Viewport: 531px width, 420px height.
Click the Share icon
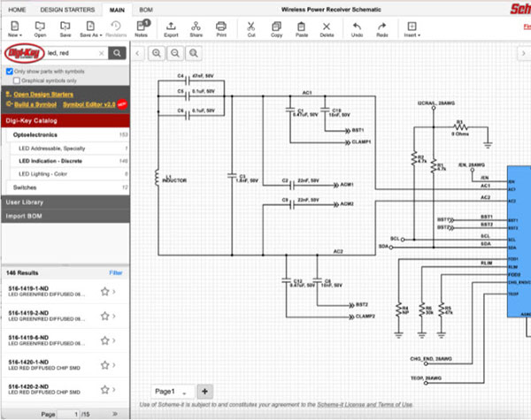(x=196, y=28)
